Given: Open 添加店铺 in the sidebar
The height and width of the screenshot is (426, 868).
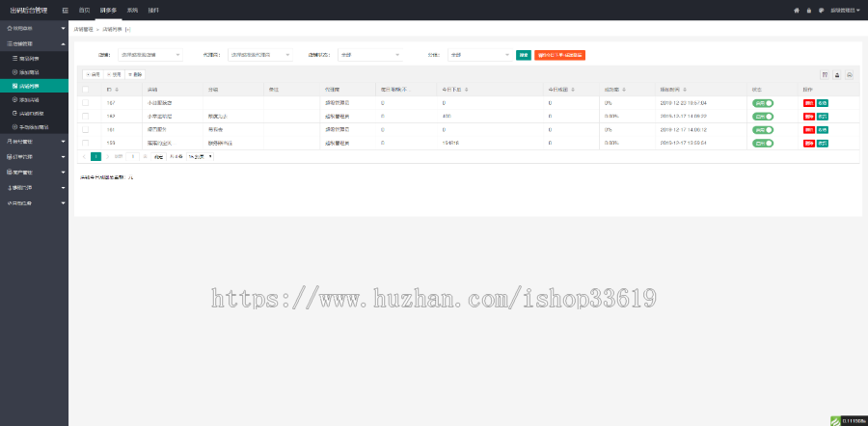Looking at the screenshot, I should (34, 99).
